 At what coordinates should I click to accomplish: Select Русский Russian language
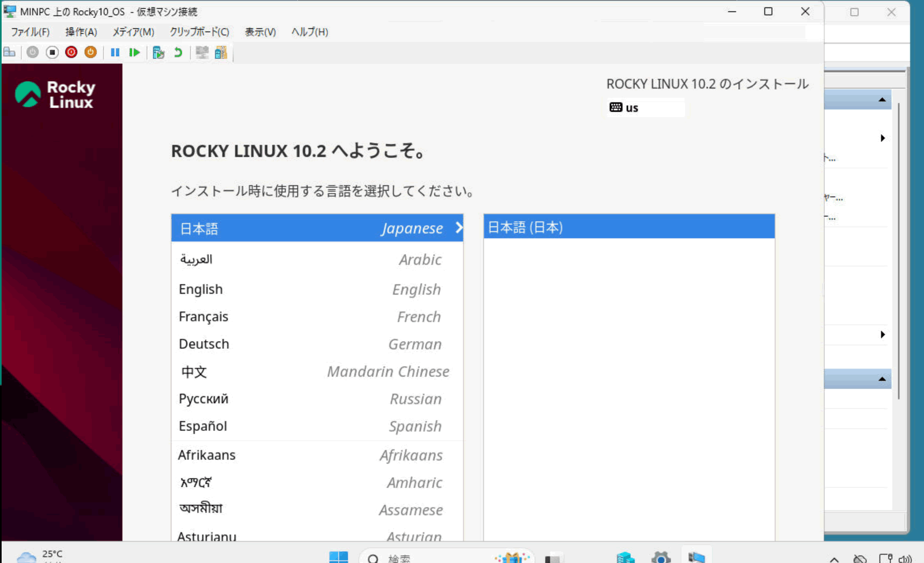click(x=317, y=399)
